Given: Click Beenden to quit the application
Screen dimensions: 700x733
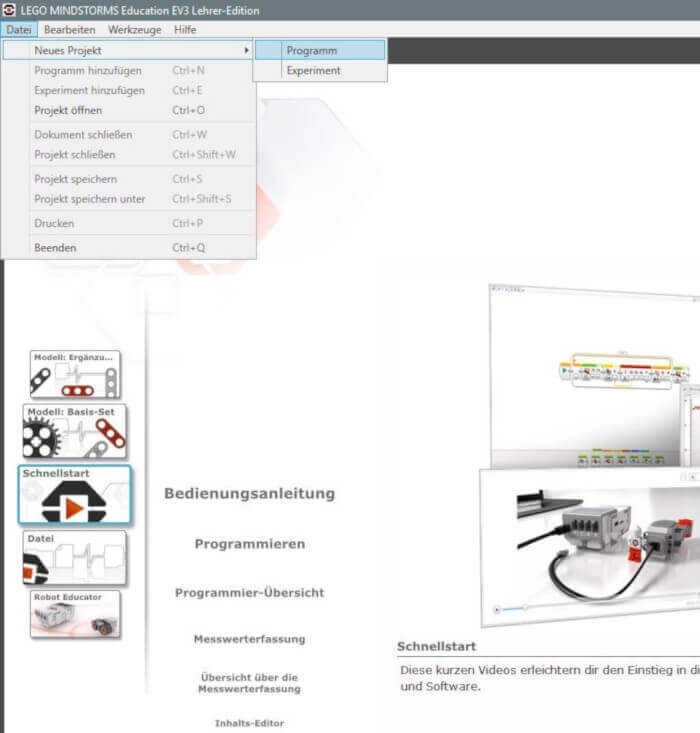Looking at the screenshot, I should [128, 248].
